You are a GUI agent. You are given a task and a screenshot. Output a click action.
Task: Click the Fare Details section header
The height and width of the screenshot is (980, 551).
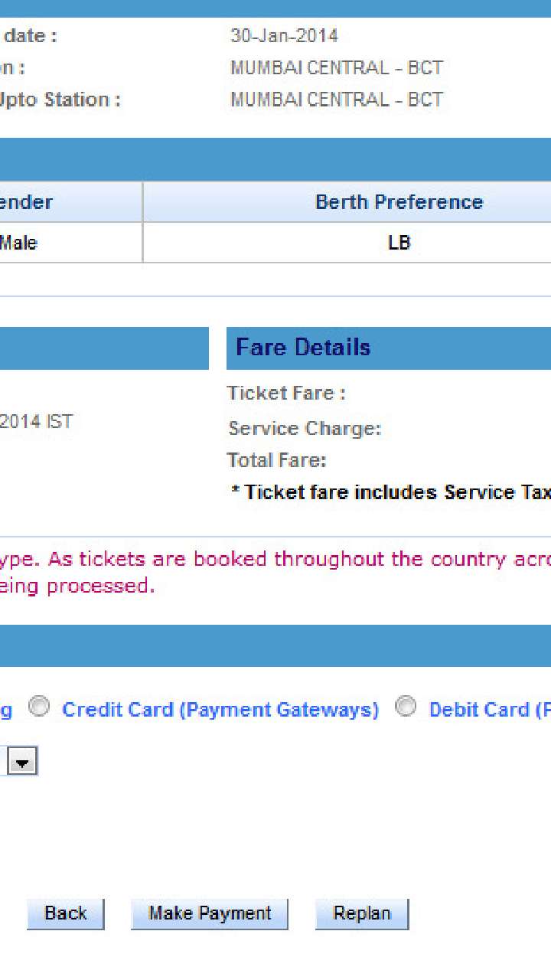303,348
